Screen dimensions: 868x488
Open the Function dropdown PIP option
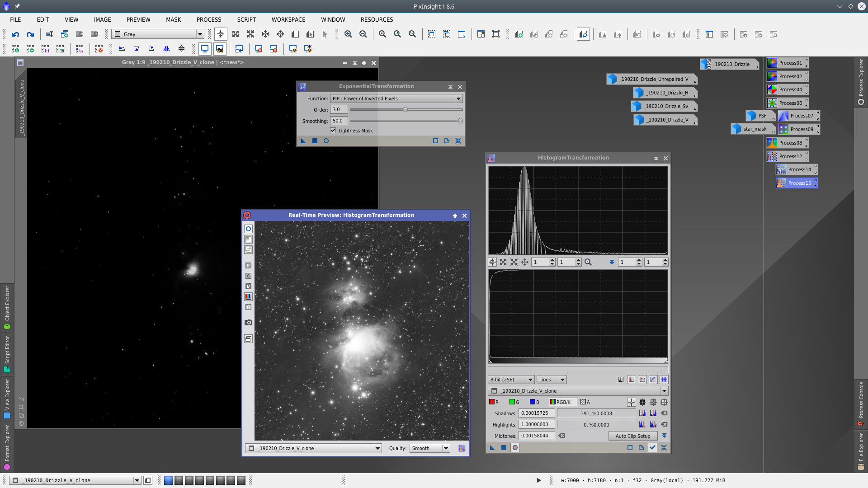(396, 99)
